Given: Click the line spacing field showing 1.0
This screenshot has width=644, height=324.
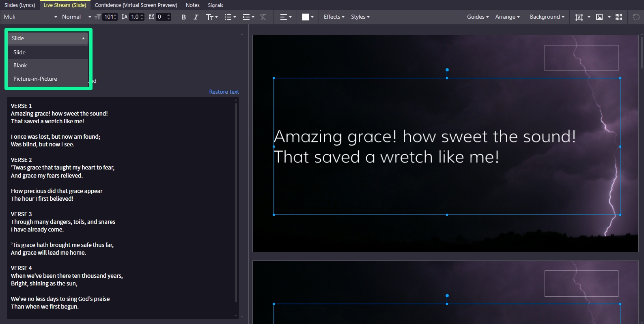Looking at the screenshot, I should 135,17.
